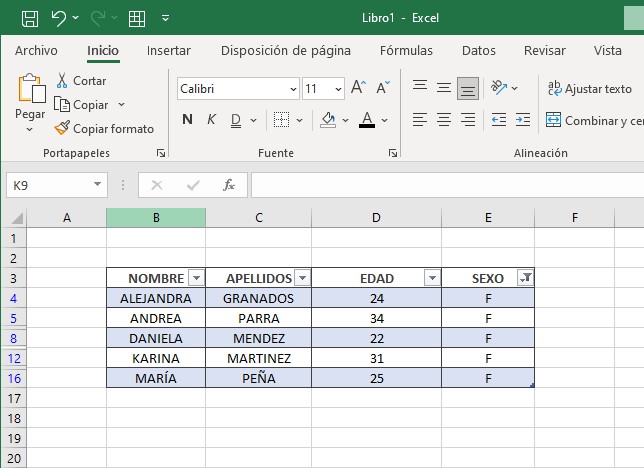644x468 pixels.
Task: Select column B header
Action: pyautogui.click(x=156, y=218)
